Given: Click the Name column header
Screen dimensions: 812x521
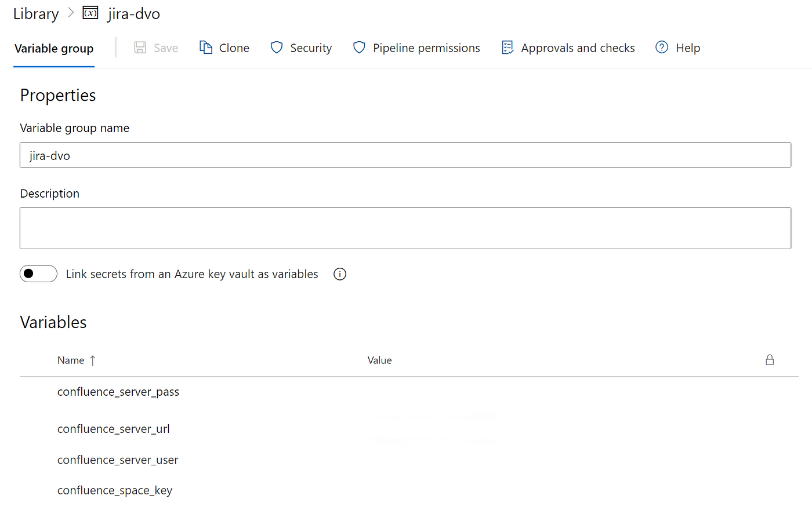Looking at the screenshot, I should (x=71, y=360).
